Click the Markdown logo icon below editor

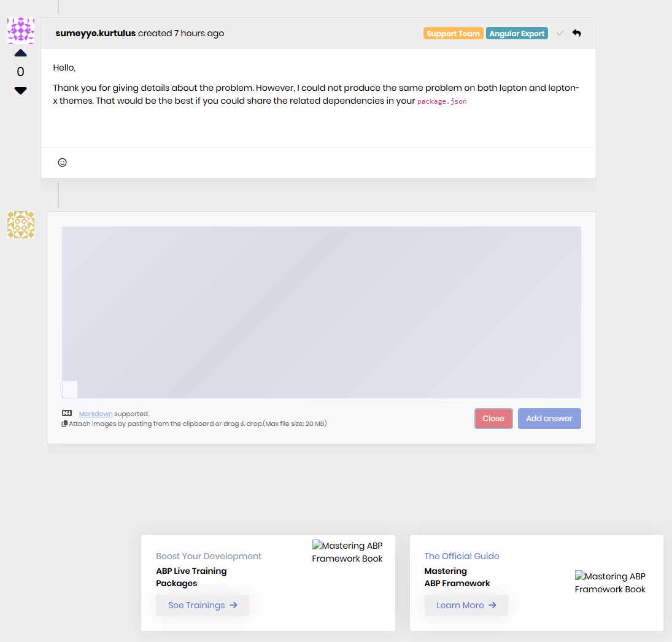coord(67,414)
